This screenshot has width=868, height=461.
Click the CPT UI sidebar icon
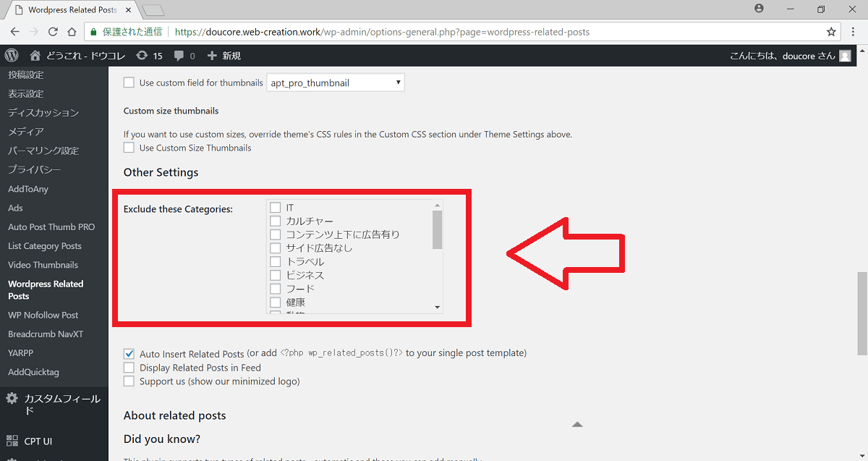(x=12, y=441)
